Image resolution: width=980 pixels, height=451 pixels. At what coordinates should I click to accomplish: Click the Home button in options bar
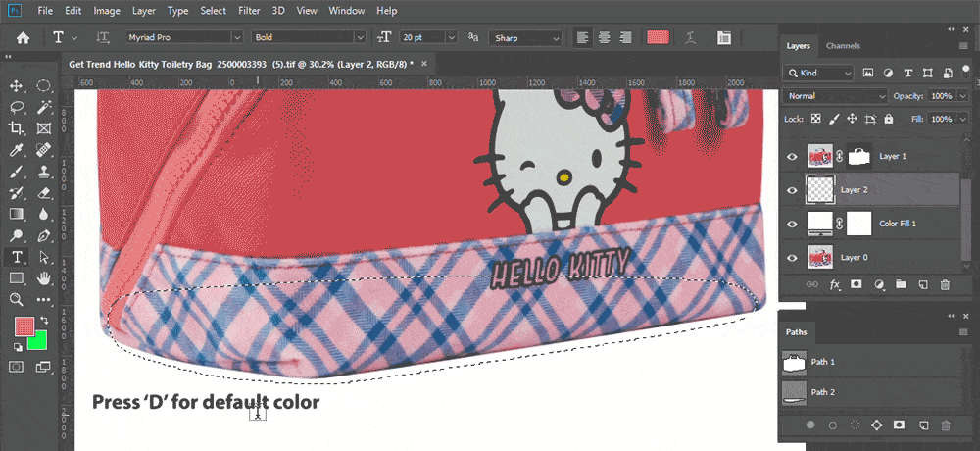tap(23, 38)
